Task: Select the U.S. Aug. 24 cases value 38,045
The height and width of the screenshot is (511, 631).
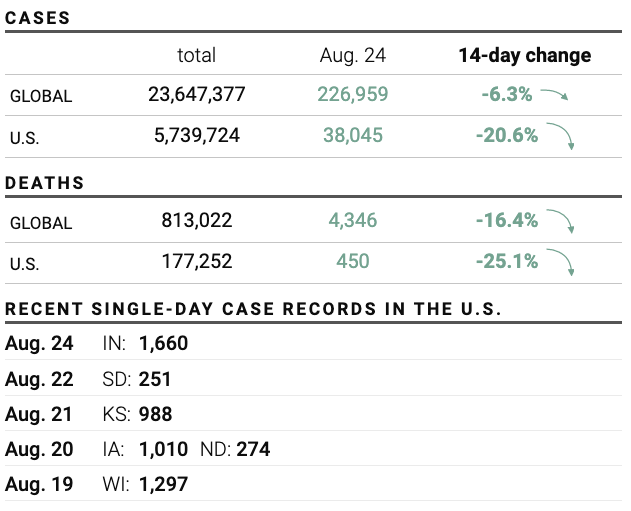Action: [352, 135]
